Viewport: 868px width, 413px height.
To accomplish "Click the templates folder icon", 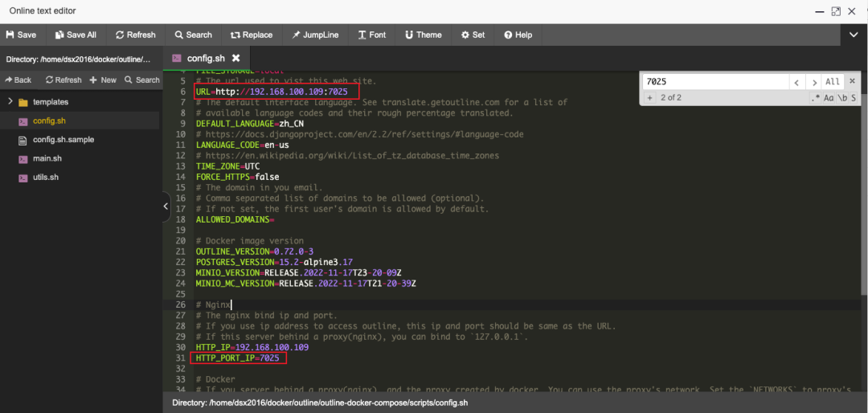I will pyautogui.click(x=23, y=102).
